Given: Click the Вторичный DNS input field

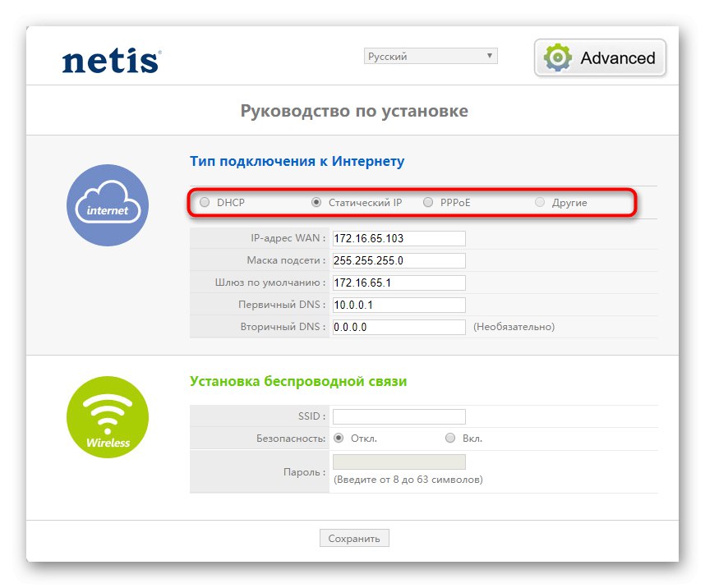Looking at the screenshot, I should point(398,327).
